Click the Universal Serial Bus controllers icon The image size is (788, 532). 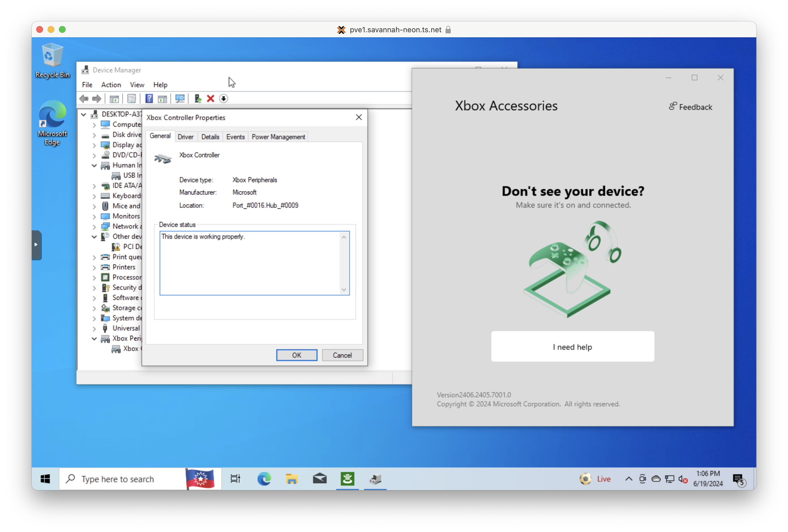click(106, 328)
